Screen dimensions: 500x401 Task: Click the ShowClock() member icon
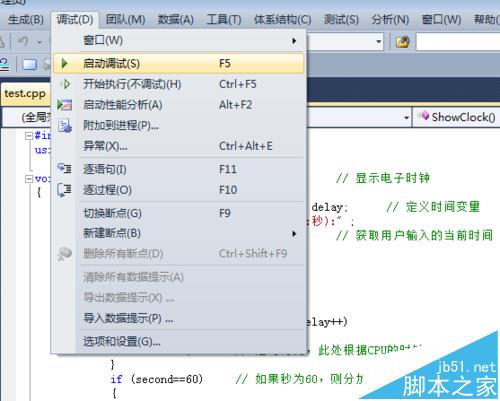click(424, 116)
